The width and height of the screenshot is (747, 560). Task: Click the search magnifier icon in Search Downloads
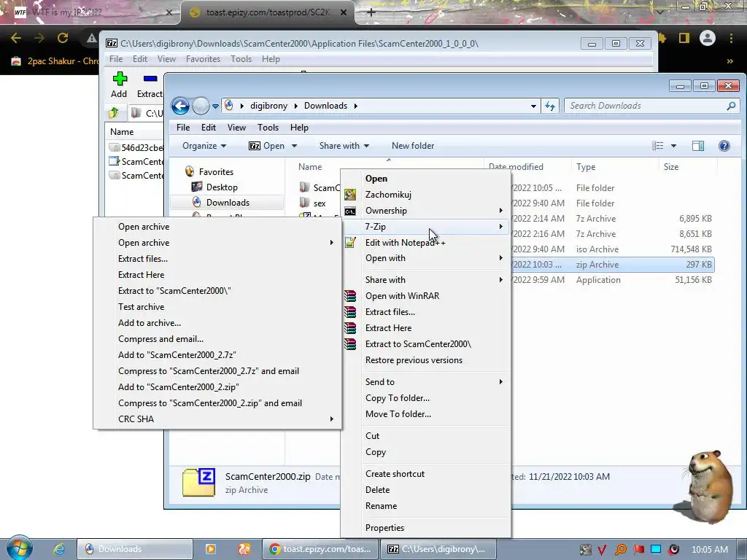[731, 106]
